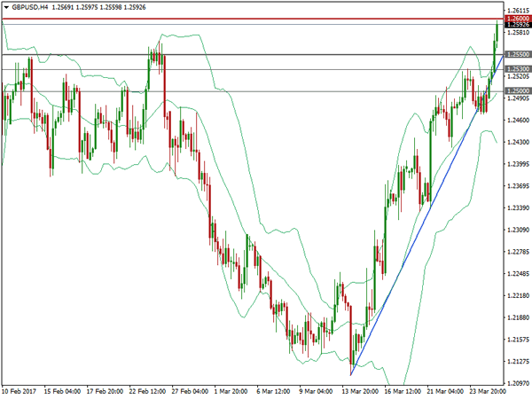This screenshot has width=532, height=399.
Task: Select the red 1.26000 price level label
Action: pos(518,19)
